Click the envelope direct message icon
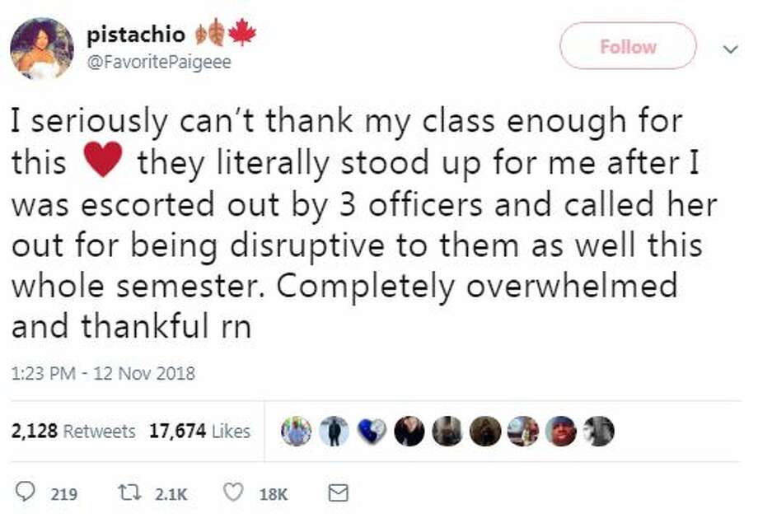Image resolution: width=758 pixels, height=532 pixels. tap(338, 492)
